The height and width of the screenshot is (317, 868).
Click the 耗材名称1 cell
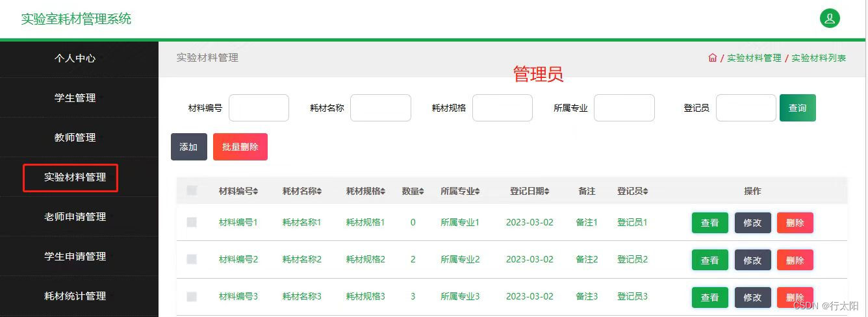pyautogui.click(x=302, y=222)
